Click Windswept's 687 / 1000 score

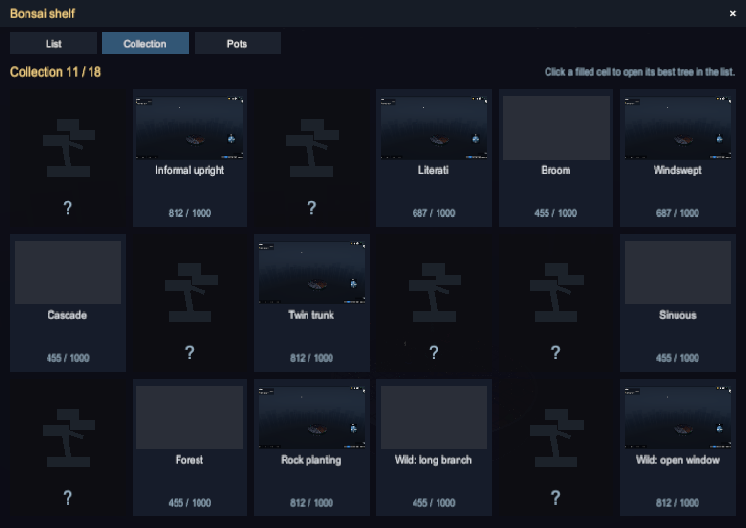(x=677, y=213)
